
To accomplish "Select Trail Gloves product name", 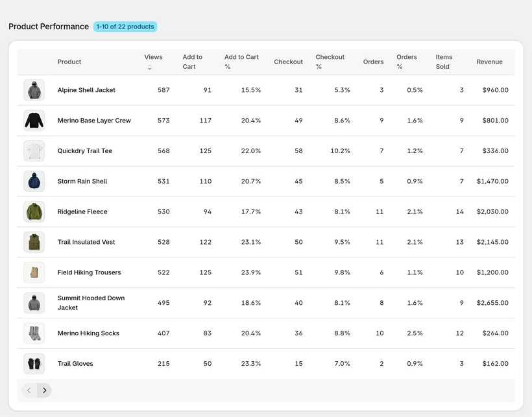I will pyautogui.click(x=75, y=364).
